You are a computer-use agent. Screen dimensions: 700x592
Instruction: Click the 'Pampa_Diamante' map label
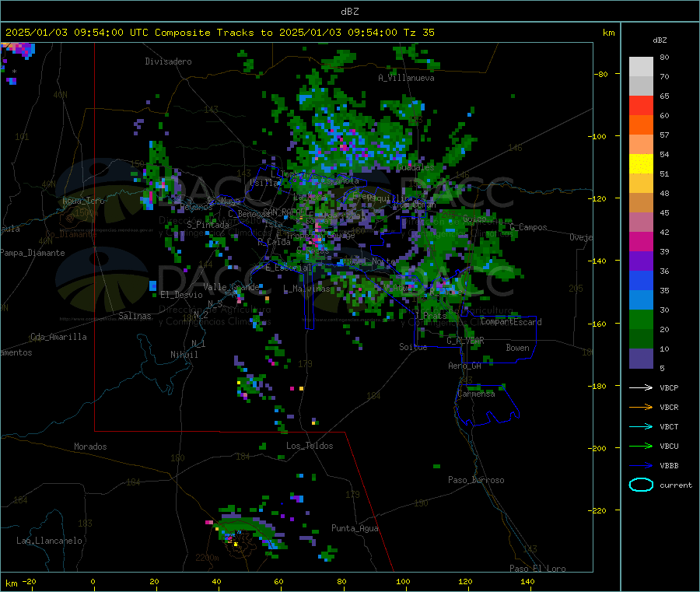(33, 253)
